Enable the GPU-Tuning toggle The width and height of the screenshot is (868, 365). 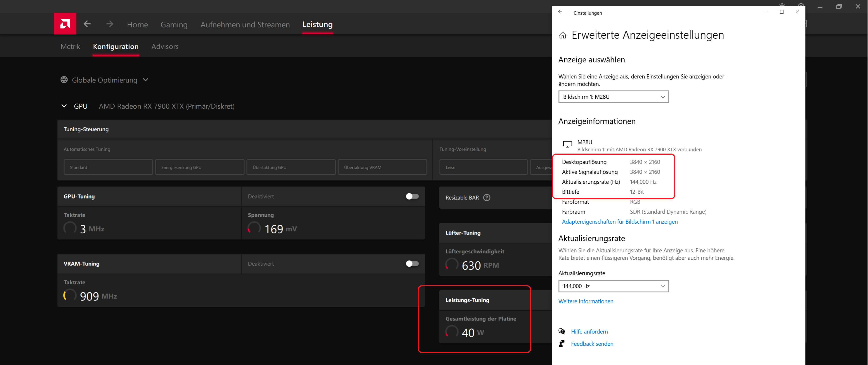click(412, 197)
